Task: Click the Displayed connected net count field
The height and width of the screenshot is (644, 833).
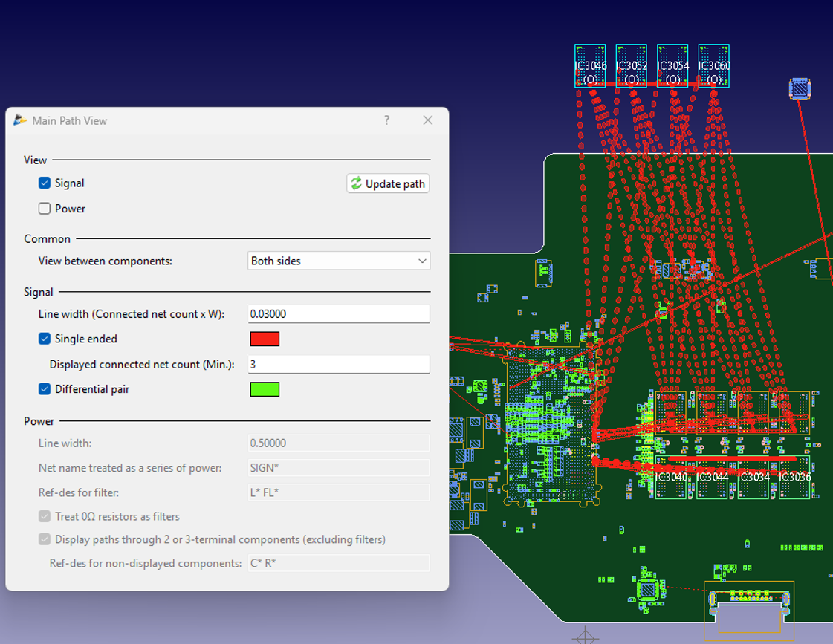Action: pyautogui.click(x=339, y=364)
